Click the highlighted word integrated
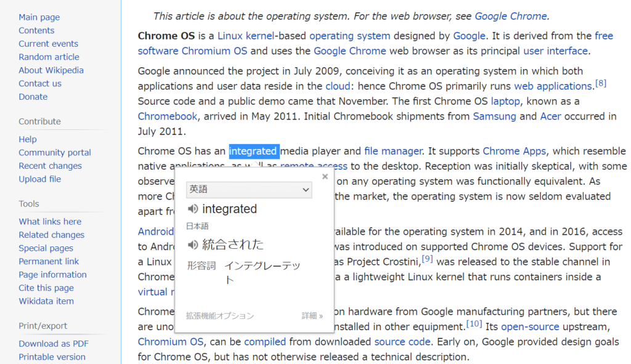The image size is (631, 364). tap(254, 152)
